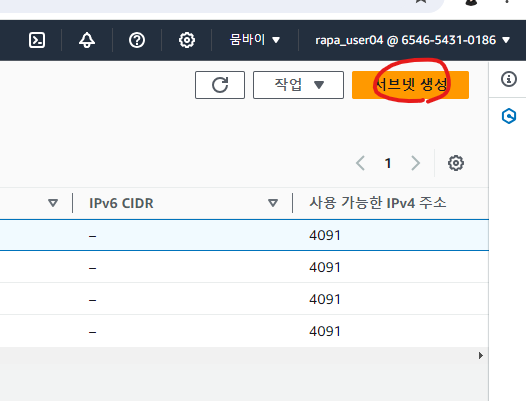Select the highlighted first row's 4091 value
The image size is (526, 401).
pos(325,235)
